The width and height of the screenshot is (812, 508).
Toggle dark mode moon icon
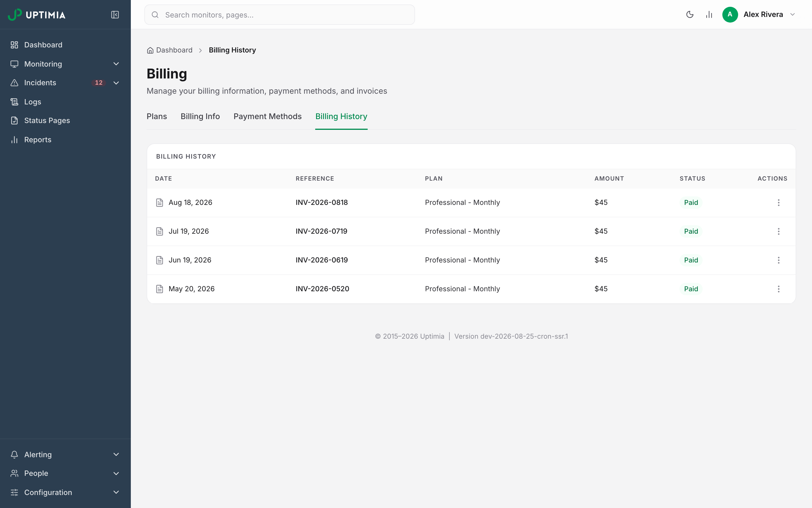[690, 14]
